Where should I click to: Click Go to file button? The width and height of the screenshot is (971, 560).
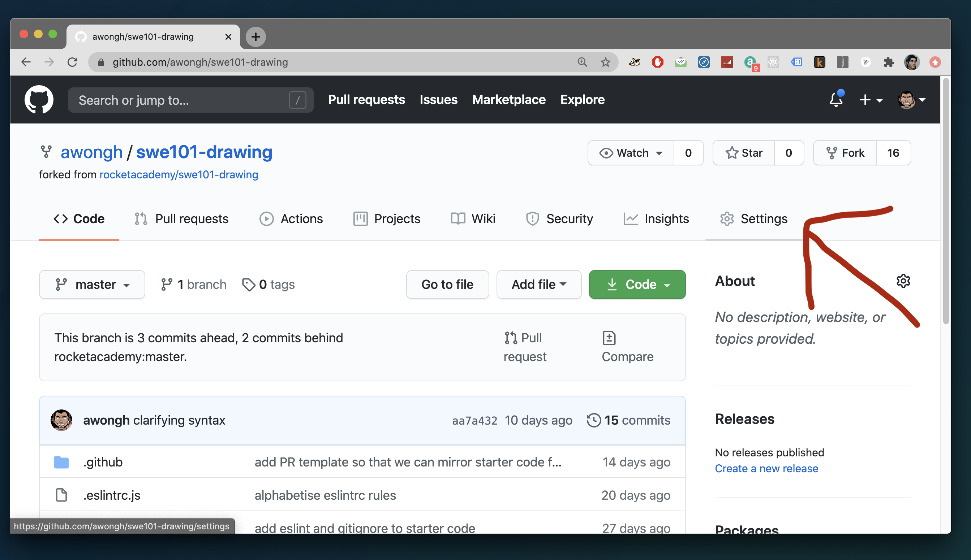tap(448, 284)
